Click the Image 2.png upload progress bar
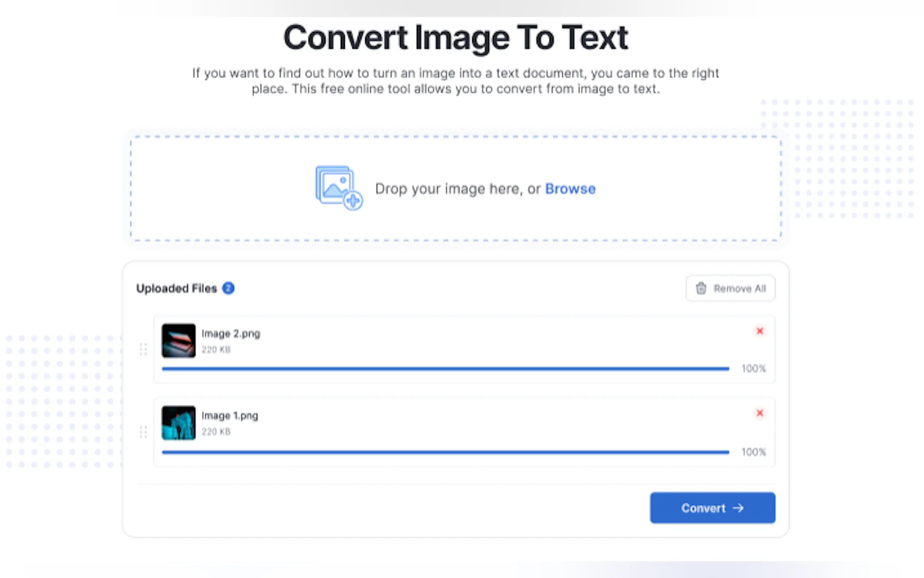924x578 pixels. (445, 369)
